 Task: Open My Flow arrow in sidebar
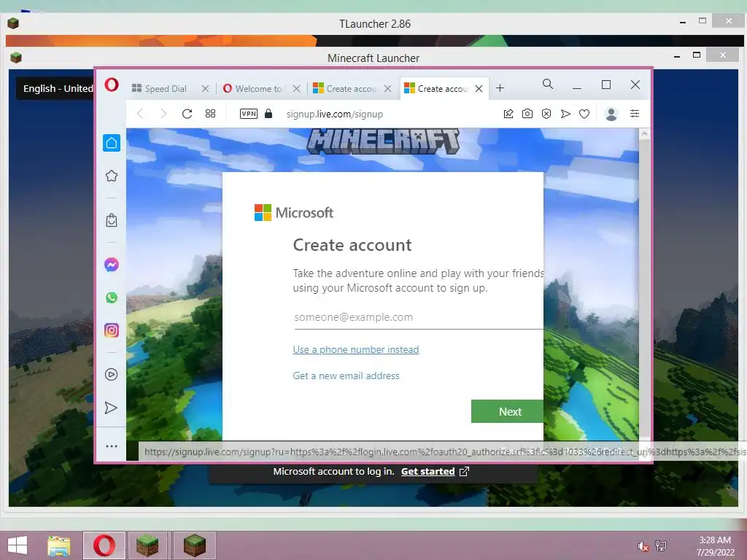tap(111, 408)
